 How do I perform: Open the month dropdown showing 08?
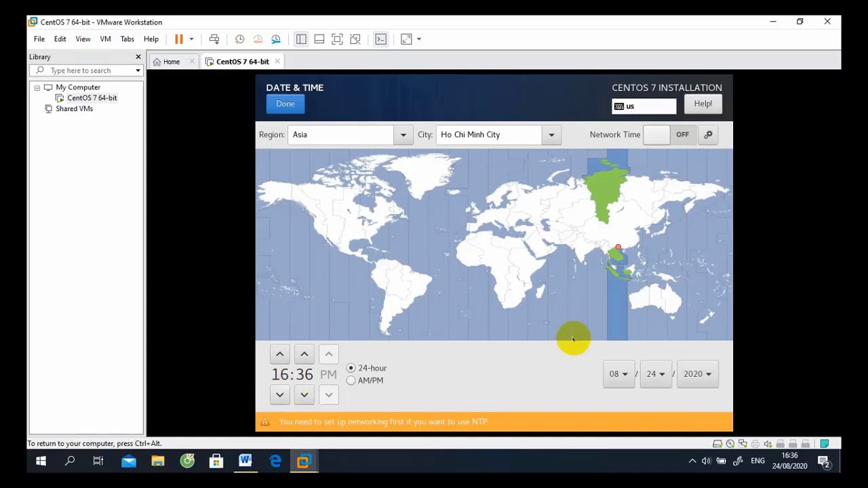point(618,374)
